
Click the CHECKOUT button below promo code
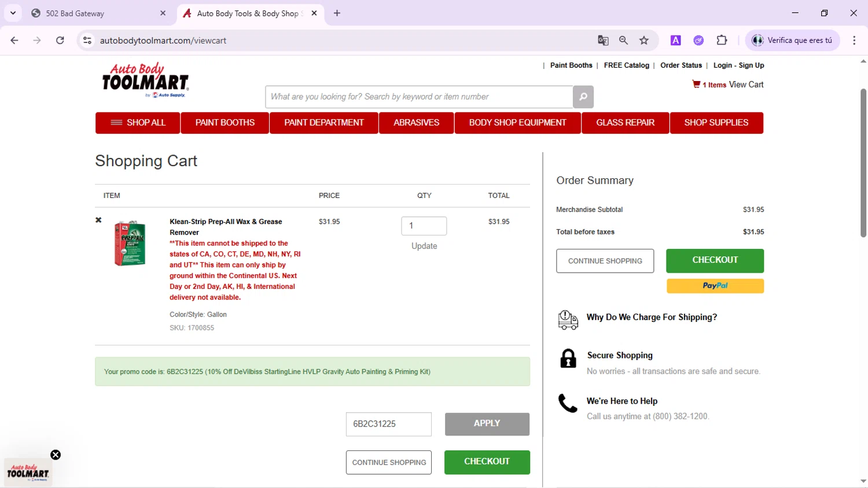tap(487, 462)
